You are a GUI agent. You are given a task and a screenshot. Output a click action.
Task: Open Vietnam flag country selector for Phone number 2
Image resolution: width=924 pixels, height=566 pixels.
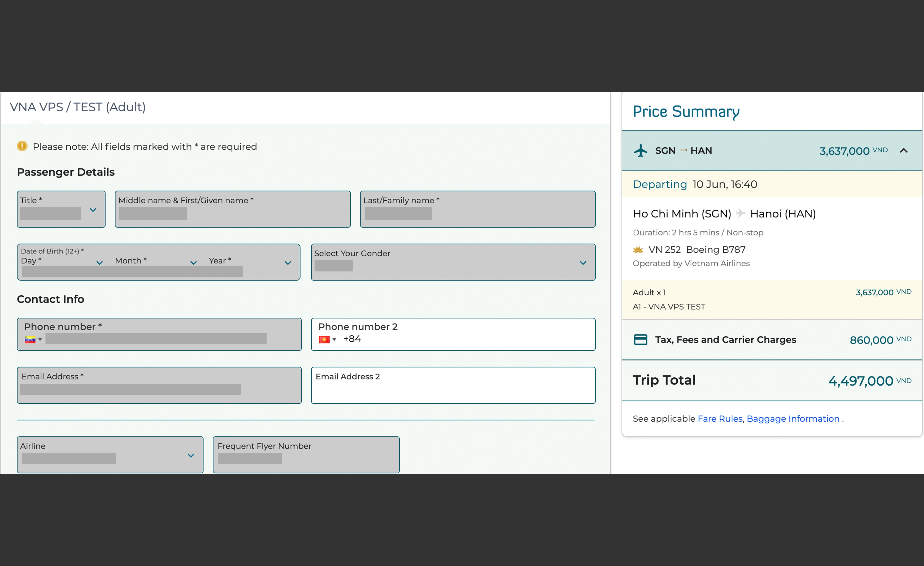tap(327, 340)
